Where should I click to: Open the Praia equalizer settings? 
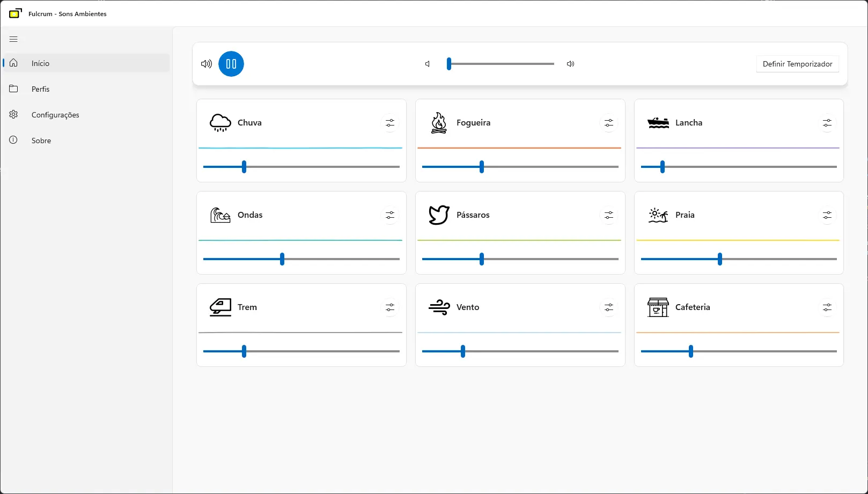point(827,215)
